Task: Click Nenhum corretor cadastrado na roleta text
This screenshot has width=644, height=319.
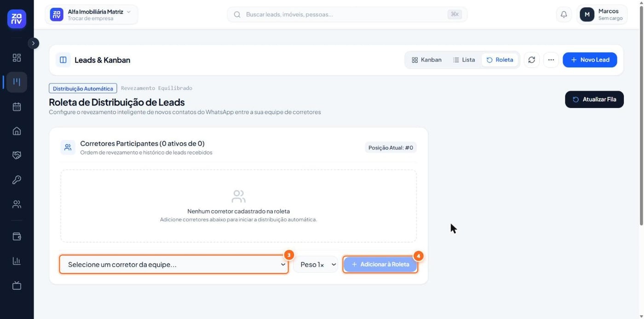Action: pos(239,211)
